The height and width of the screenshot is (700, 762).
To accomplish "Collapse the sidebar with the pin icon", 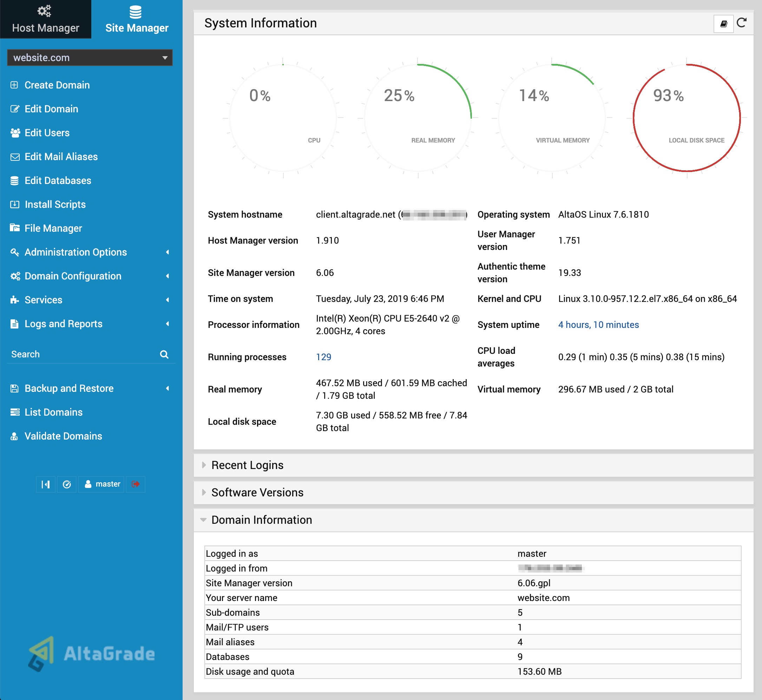I will coord(45,484).
